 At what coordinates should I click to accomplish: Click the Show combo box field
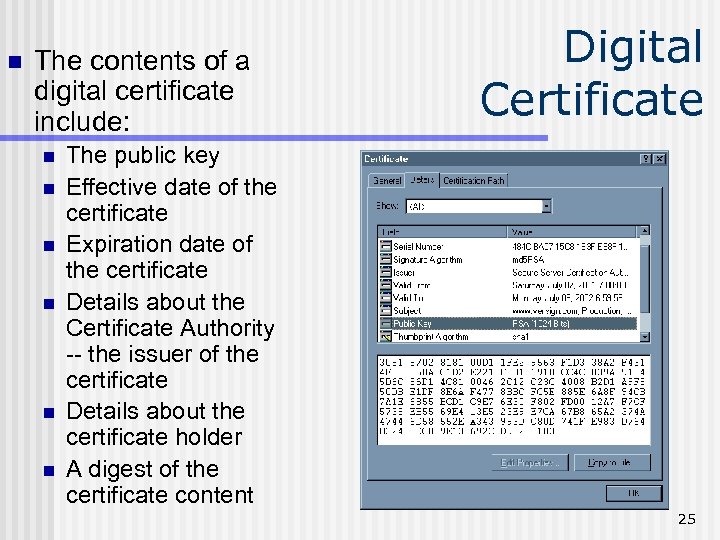(x=478, y=206)
